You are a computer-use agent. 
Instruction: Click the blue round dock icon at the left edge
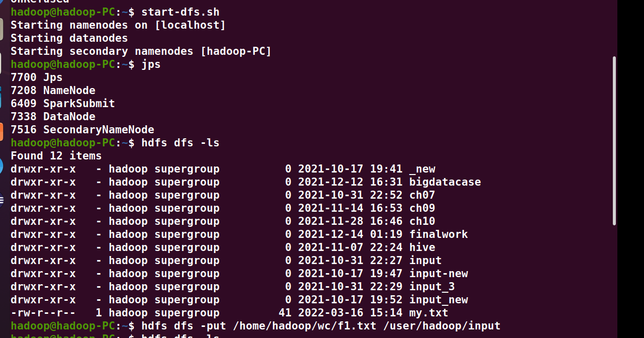pos(2,166)
